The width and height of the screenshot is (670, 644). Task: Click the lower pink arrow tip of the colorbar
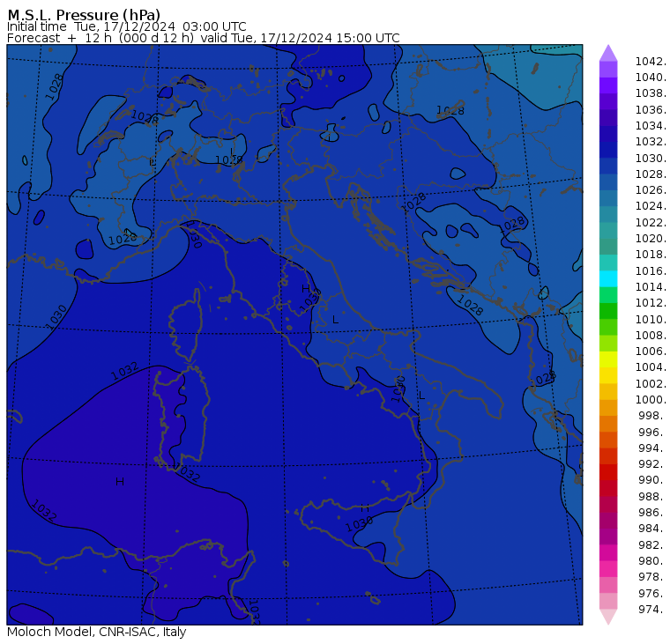[608, 617]
